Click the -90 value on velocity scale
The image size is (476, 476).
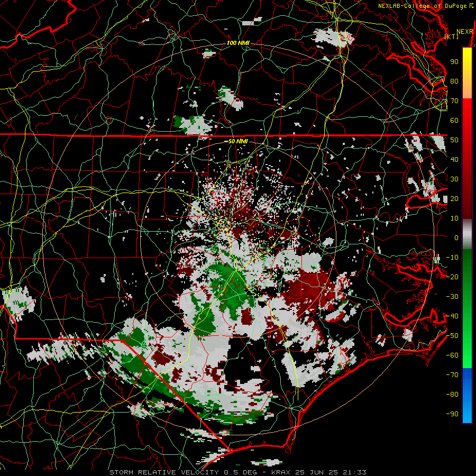coord(452,414)
